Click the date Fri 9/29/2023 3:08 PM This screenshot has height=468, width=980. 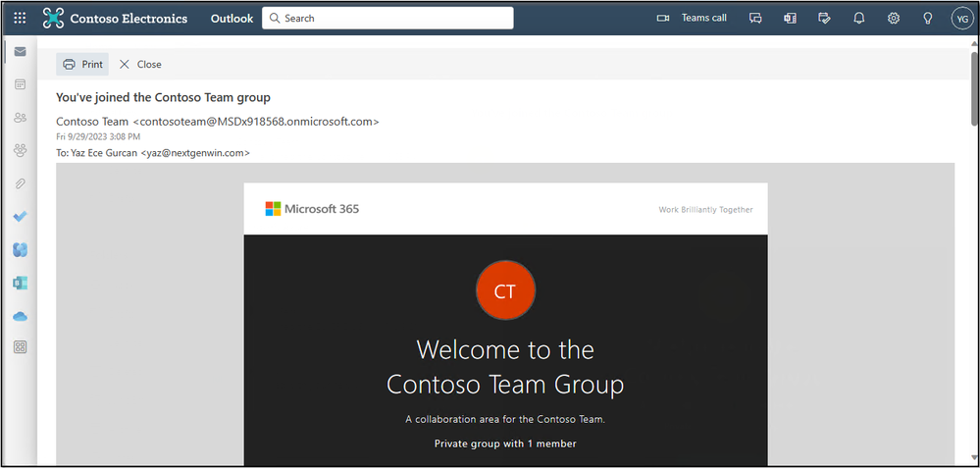(x=98, y=136)
